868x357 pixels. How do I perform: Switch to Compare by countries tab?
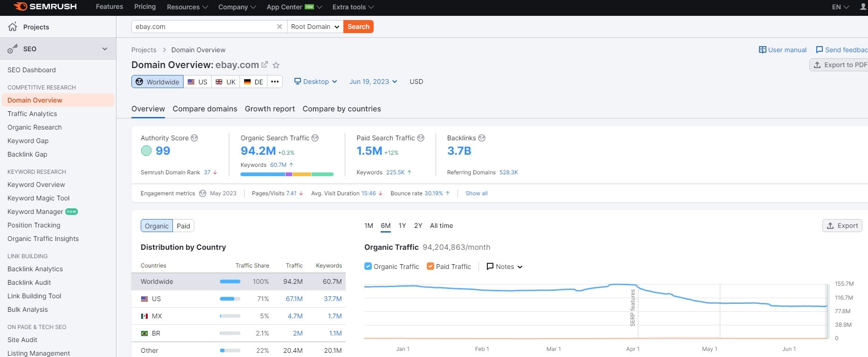pyautogui.click(x=342, y=109)
